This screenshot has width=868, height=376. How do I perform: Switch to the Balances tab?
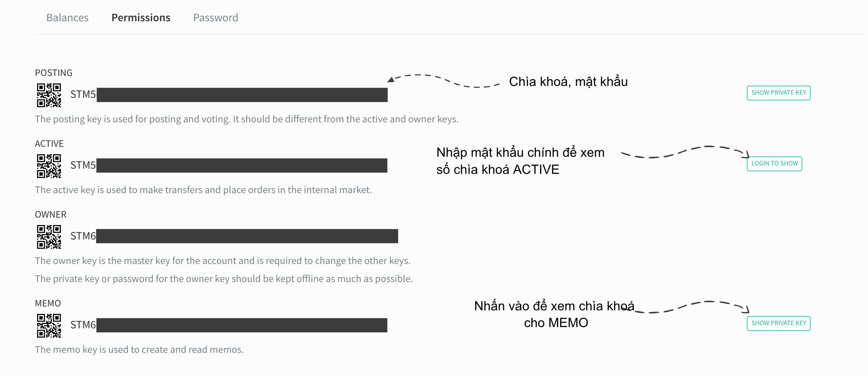[66, 17]
